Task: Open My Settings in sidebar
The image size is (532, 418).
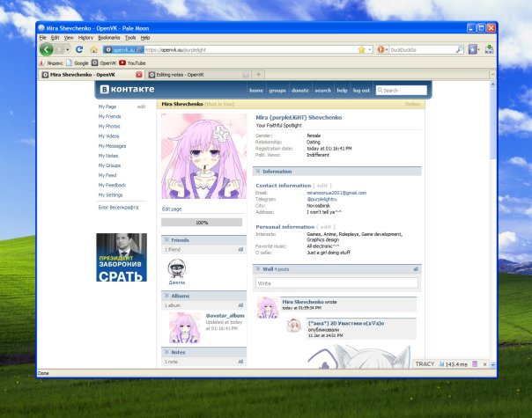Action: pyautogui.click(x=110, y=195)
